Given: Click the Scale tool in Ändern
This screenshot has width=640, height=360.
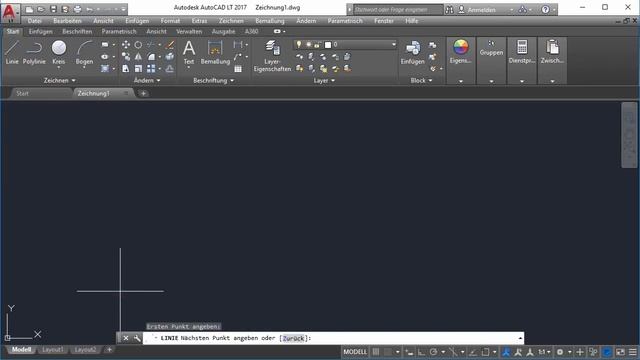Looking at the screenshot, I should tap(138, 69).
